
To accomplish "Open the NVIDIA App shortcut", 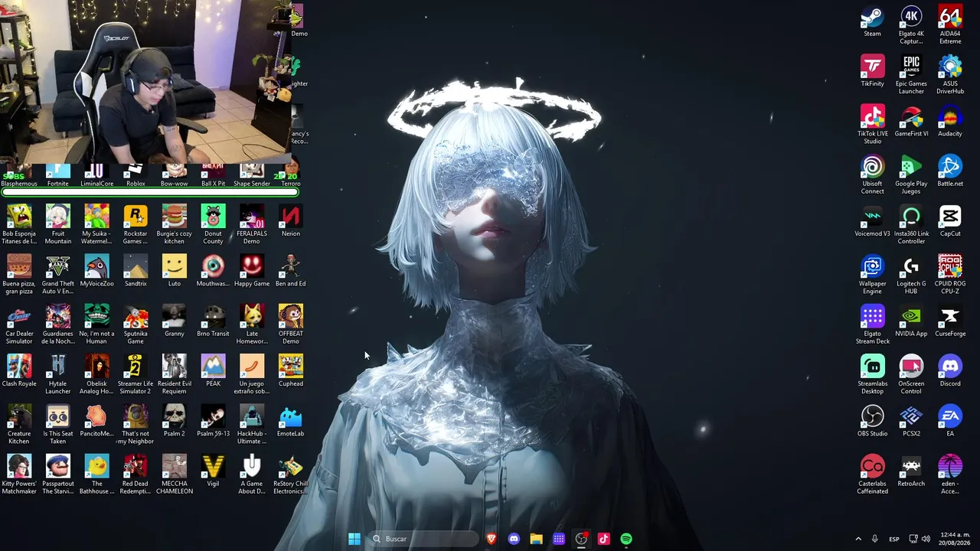I will tap(911, 321).
